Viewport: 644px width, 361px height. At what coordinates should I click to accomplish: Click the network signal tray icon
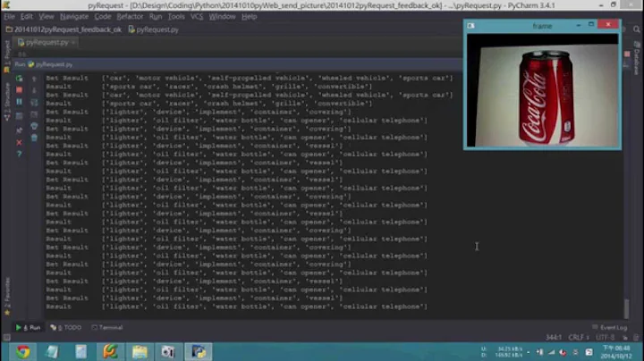click(x=551, y=352)
